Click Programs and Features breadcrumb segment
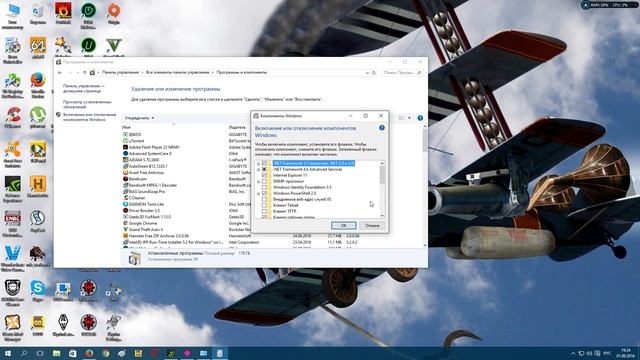 tap(242, 72)
